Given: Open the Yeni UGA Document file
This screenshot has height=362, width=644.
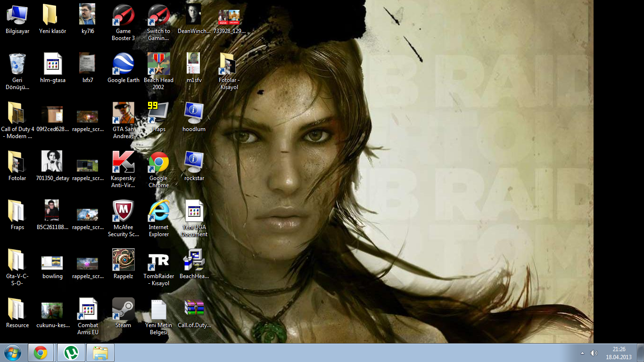Looking at the screenshot, I should 194,218.
